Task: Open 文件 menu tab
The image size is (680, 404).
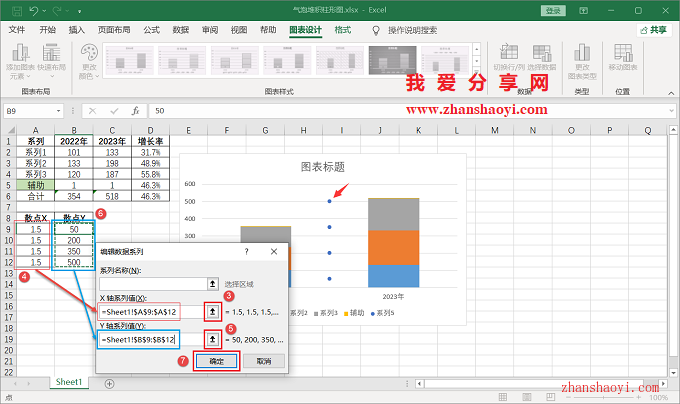Action: (16, 30)
